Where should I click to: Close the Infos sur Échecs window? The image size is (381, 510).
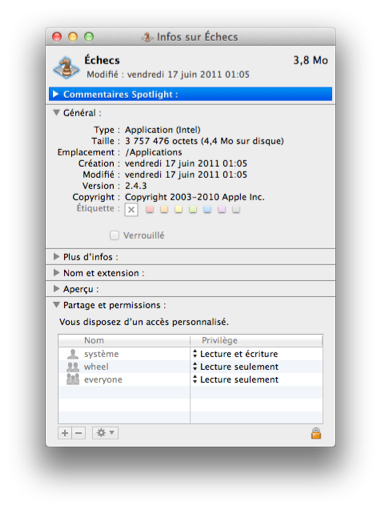pos(57,37)
